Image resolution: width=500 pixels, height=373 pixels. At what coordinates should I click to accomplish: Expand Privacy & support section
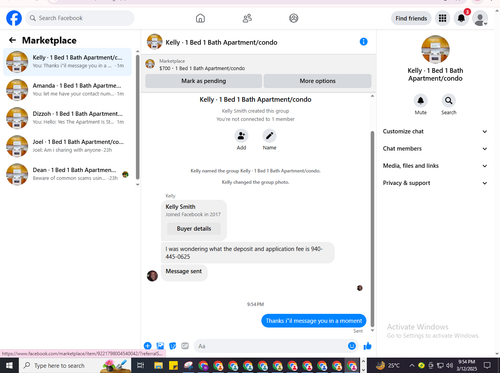coord(435,183)
